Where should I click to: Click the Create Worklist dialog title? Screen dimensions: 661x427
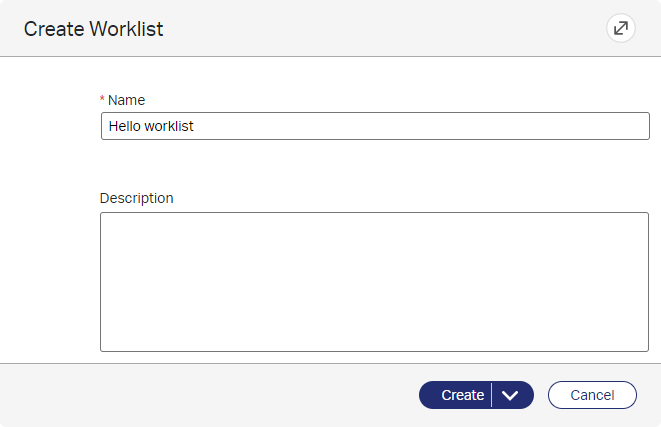(94, 29)
